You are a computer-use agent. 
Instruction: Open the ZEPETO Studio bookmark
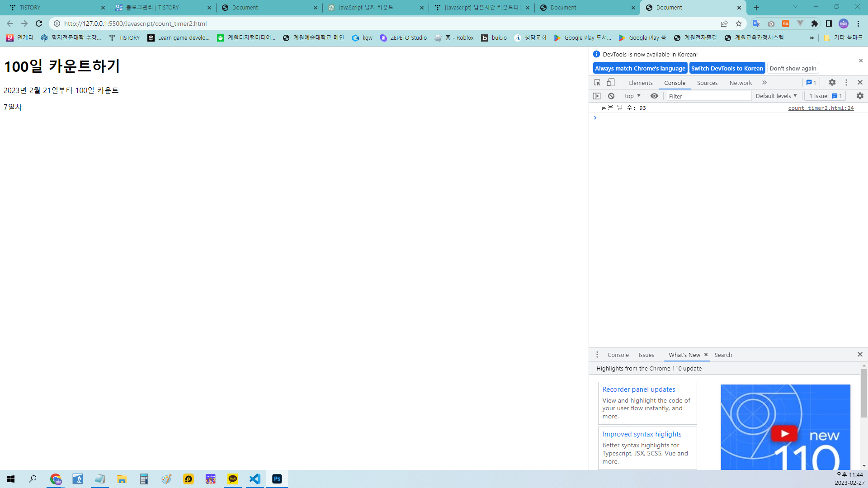403,38
